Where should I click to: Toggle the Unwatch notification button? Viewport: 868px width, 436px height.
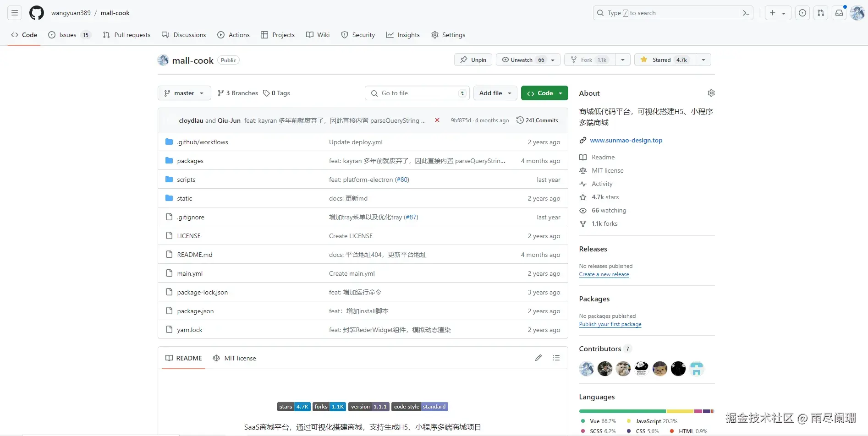click(522, 60)
